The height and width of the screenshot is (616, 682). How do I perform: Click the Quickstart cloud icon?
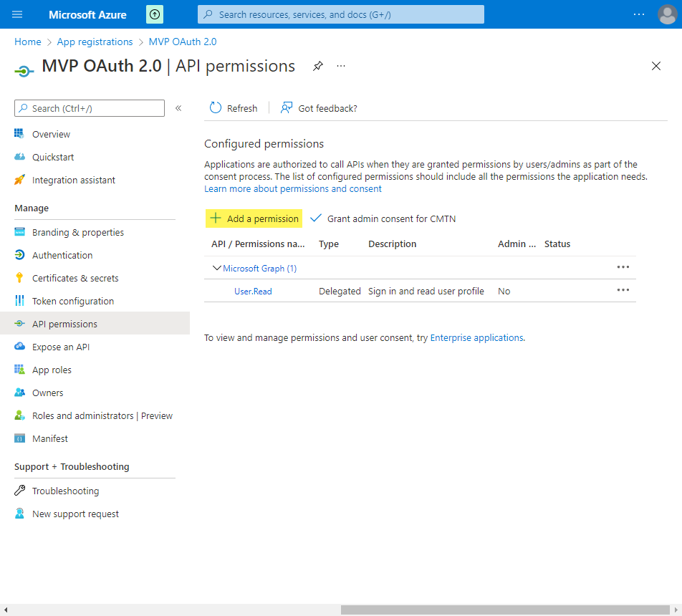tap(19, 157)
